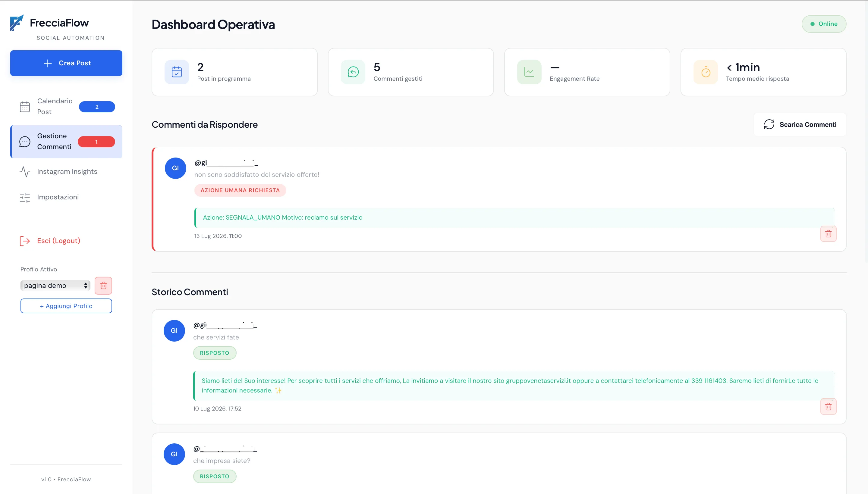Click the 'Engagement Rate' label
868x494 pixels.
pos(575,79)
